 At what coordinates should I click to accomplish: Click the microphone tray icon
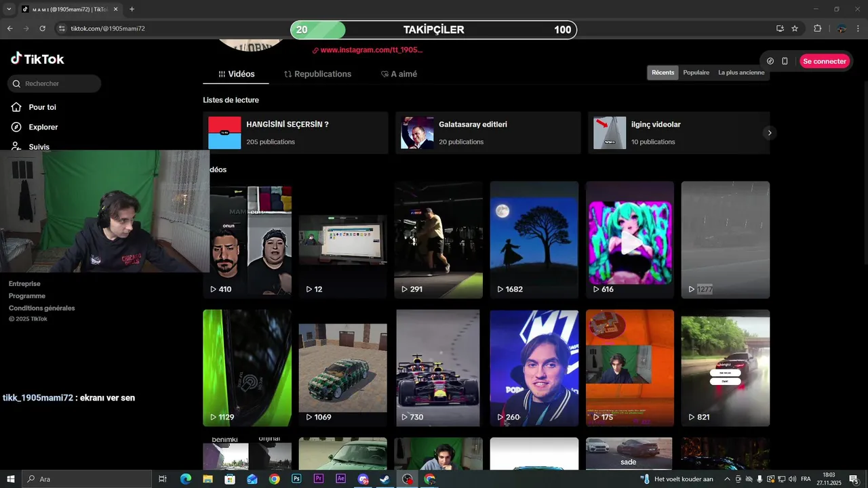759,479
